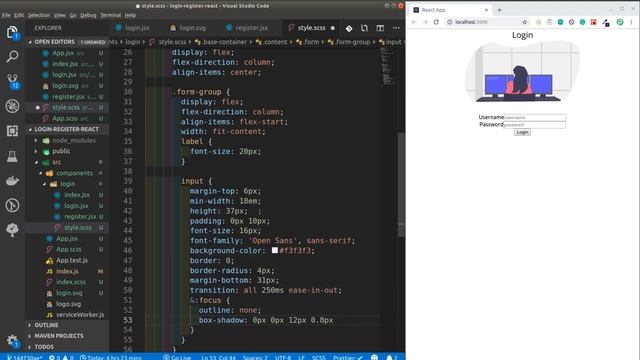
Task: Click the SCSS language mode indicator
Action: click(319, 357)
